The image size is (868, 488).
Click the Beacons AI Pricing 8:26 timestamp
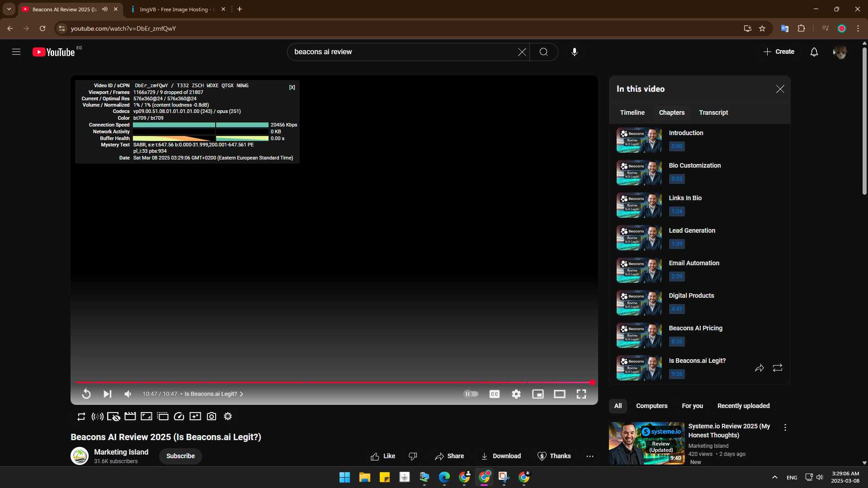(677, 342)
